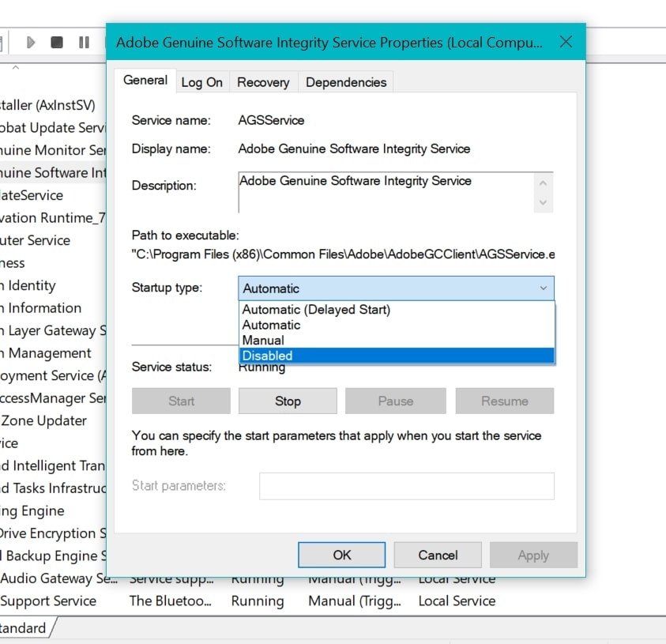Click the Start Service play icon in toolbar
Image resolution: width=666 pixels, height=644 pixels.
(x=30, y=43)
